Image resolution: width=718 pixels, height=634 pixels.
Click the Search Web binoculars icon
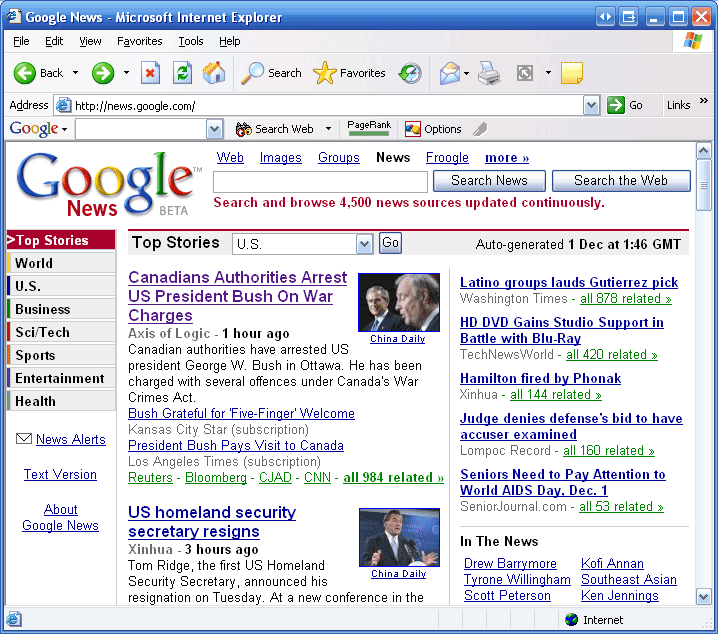(x=244, y=130)
